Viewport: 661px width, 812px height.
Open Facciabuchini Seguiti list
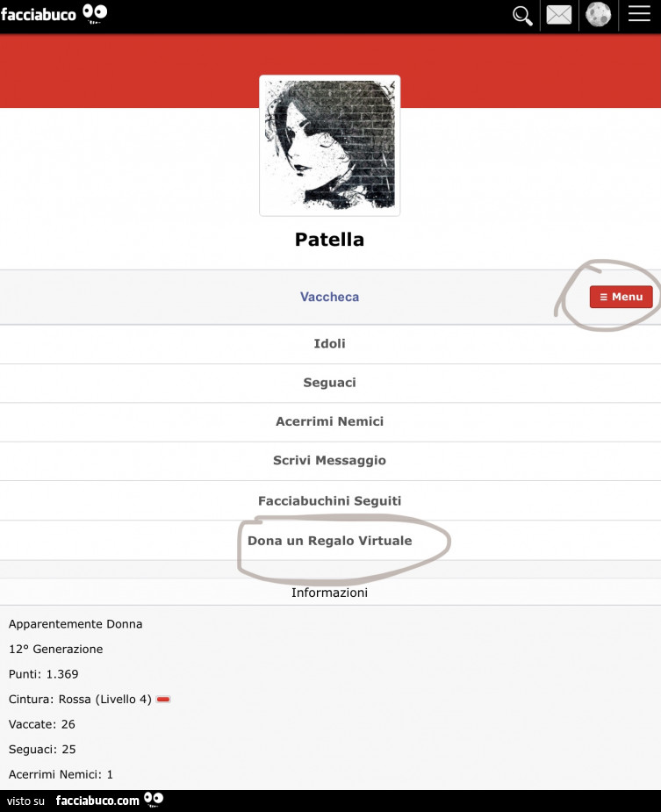click(x=329, y=500)
